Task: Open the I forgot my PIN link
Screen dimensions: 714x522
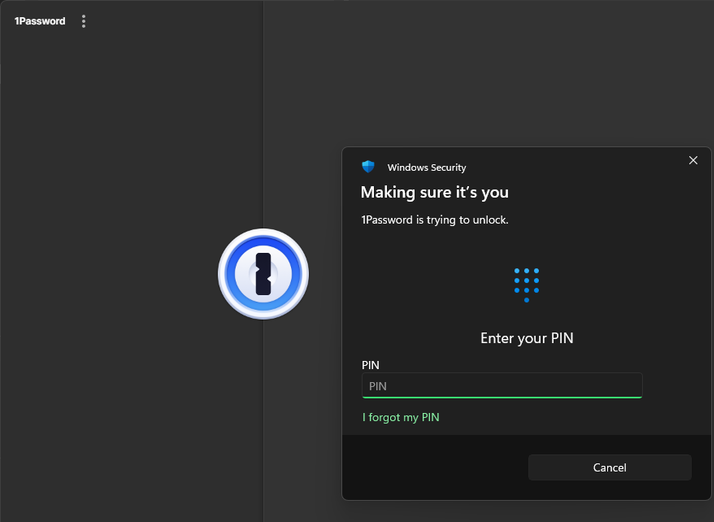Action: [x=401, y=417]
